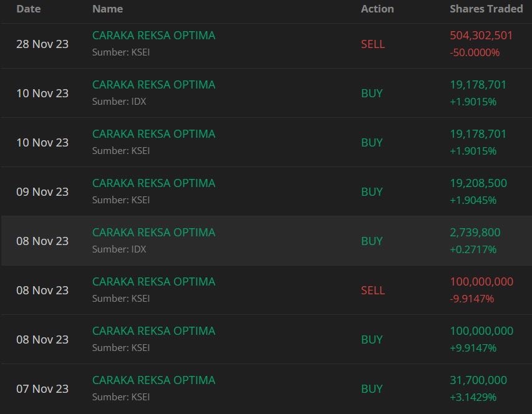Sort by the Date column header
532x414 pixels.
[x=27, y=9]
